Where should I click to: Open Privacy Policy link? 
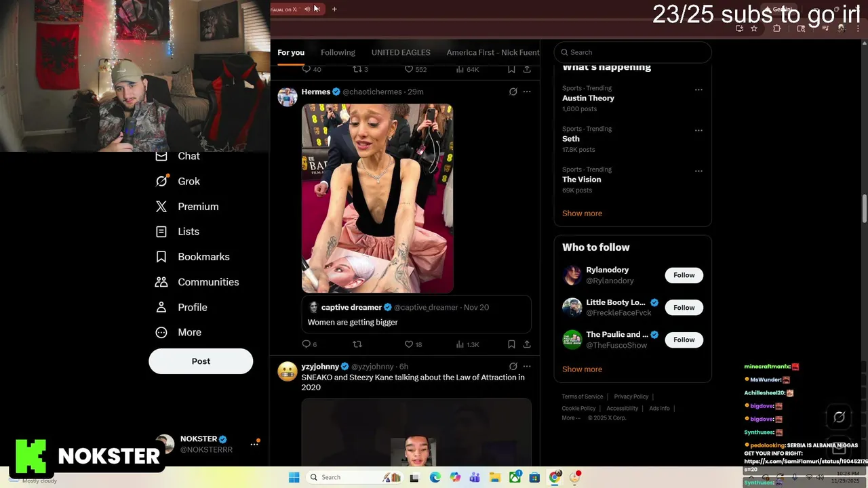coord(631,396)
